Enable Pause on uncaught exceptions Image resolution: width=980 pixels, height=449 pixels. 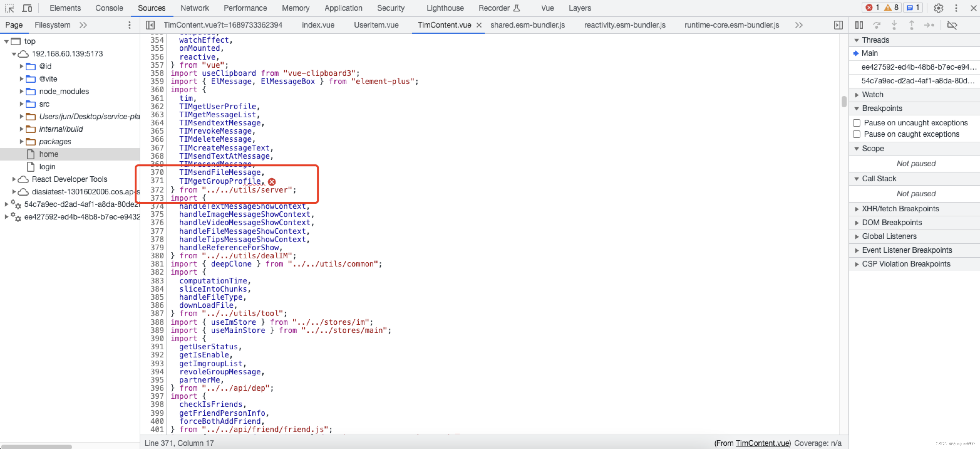click(x=856, y=123)
